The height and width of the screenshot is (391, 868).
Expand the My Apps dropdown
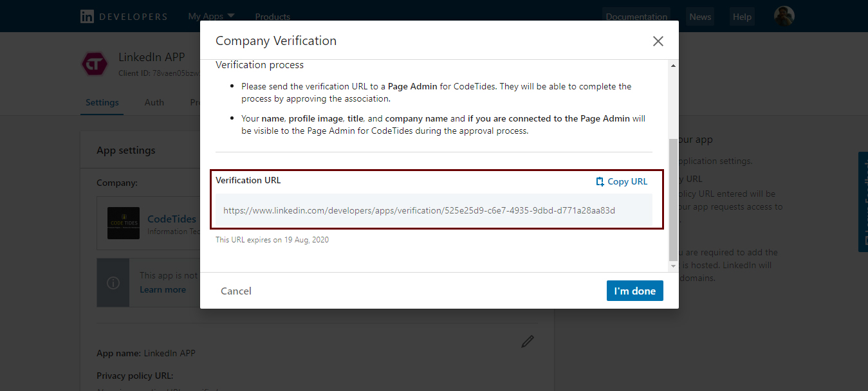pyautogui.click(x=211, y=16)
